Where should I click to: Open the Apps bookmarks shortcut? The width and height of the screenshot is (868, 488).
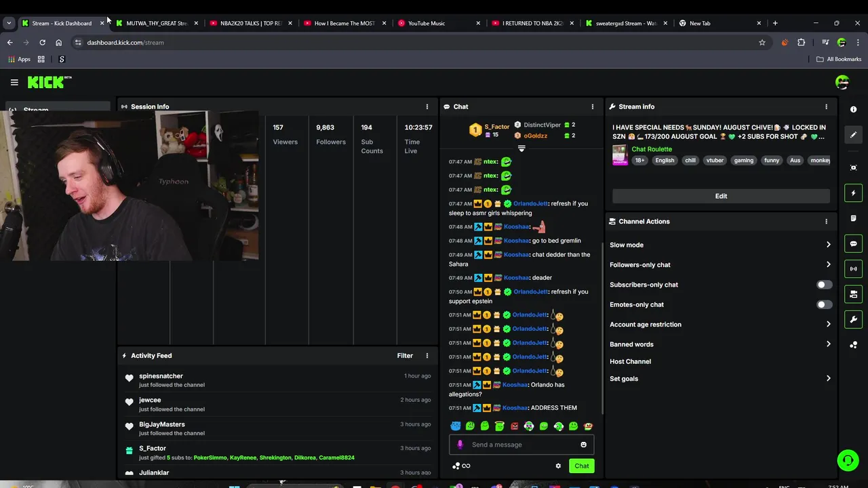19,59
